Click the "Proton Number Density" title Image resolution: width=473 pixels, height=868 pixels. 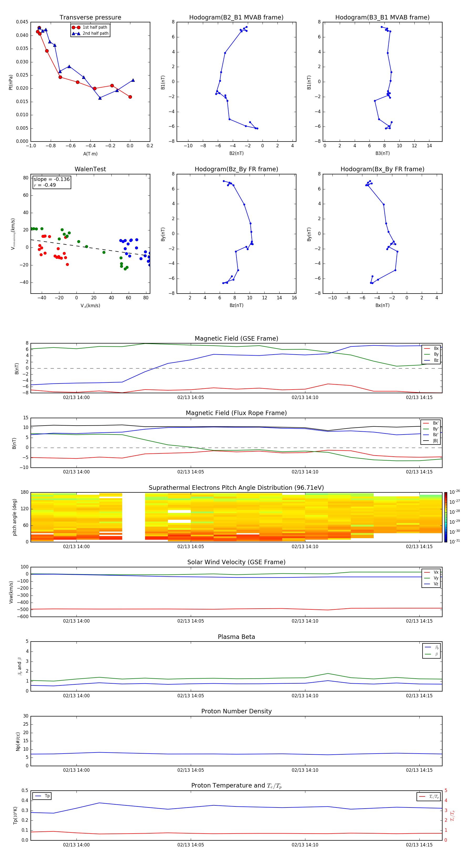tap(236, 711)
